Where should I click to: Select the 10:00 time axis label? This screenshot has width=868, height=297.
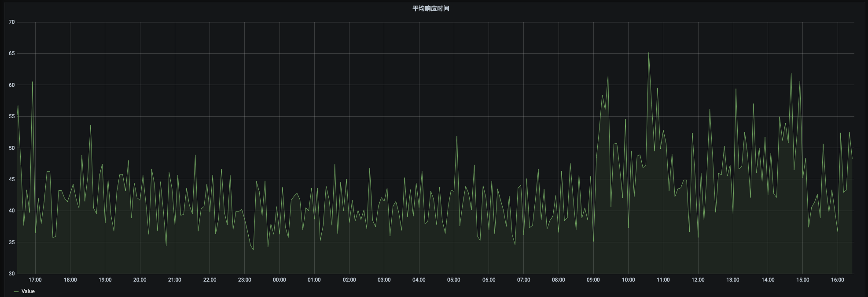(628, 280)
